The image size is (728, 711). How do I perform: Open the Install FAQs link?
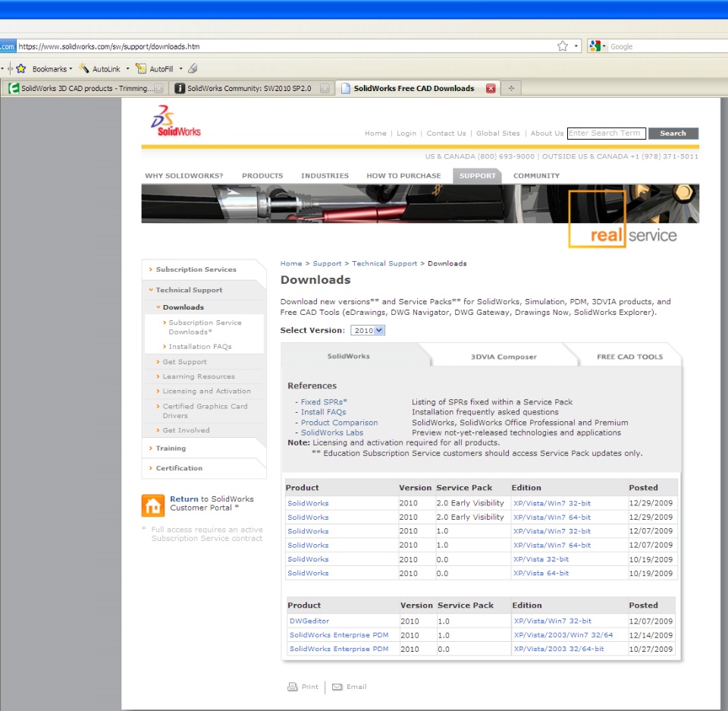coord(323,412)
